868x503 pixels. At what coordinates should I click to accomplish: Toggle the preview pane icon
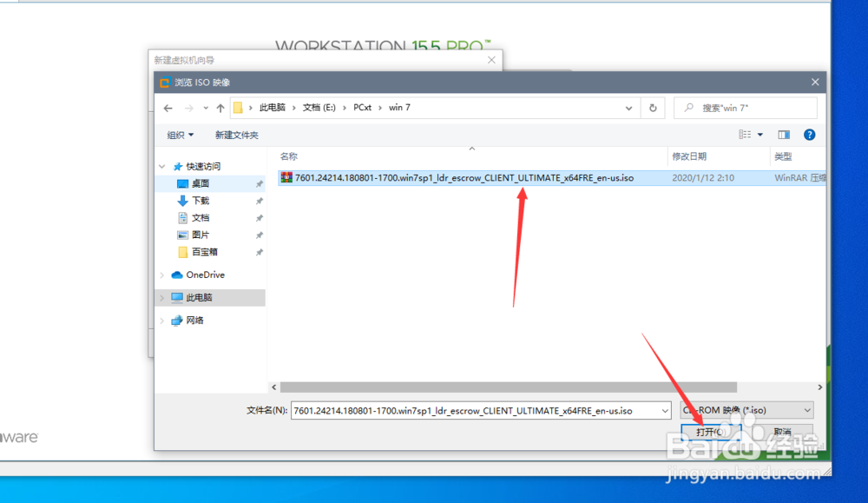[784, 135]
